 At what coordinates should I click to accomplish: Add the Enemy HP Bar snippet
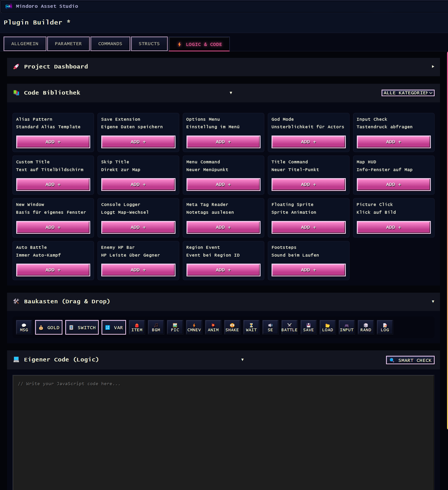[138, 270]
